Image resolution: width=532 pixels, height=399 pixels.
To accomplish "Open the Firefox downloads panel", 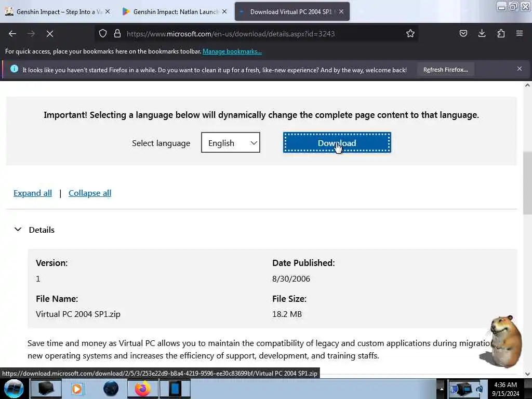I will (x=482, y=33).
